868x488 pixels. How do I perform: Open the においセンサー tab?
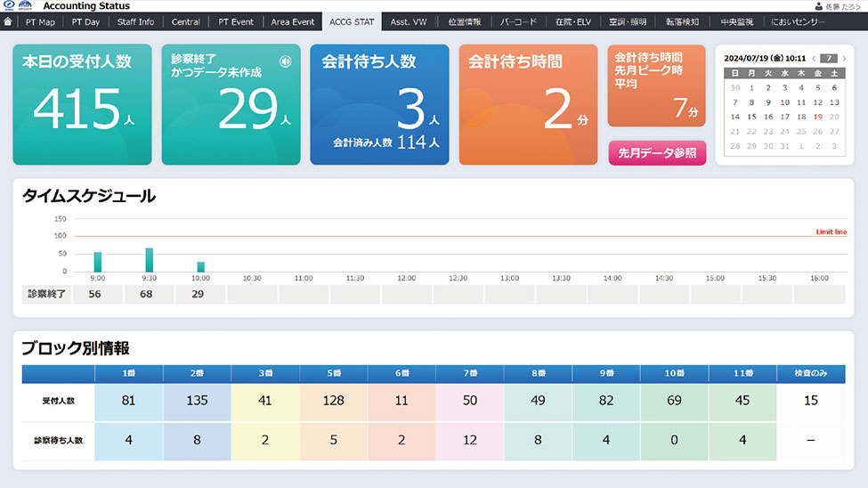[x=798, y=21]
